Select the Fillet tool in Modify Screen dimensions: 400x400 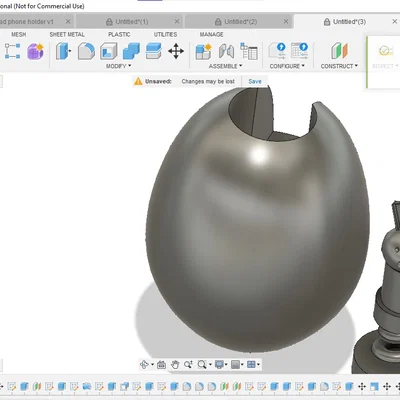coord(86,51)
